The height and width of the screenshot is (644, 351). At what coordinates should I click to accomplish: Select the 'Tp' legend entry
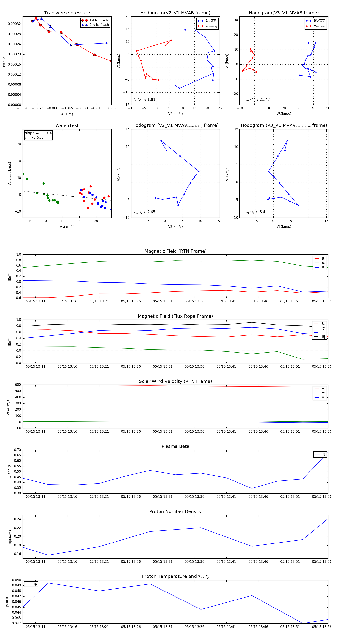[31, 584]
